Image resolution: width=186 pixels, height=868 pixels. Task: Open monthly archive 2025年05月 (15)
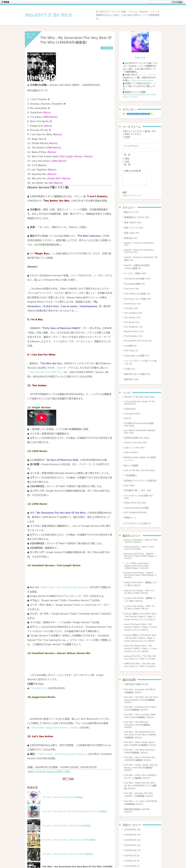point(132,830)
